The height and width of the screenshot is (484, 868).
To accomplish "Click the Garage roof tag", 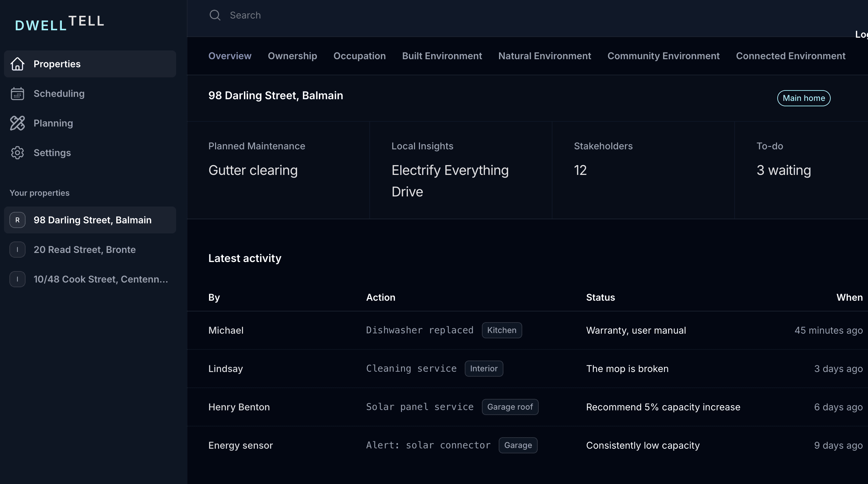I will 510,407.
